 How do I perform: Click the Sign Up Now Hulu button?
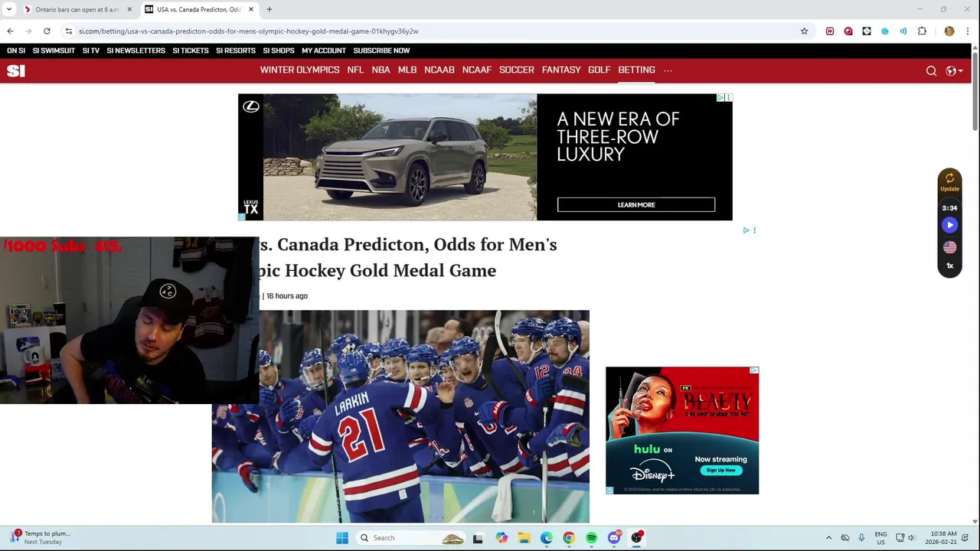tap(720, 470)
